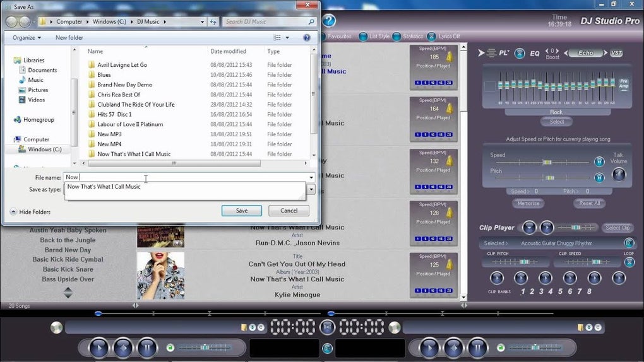Decrease the Boost value with left arrow
Viewport: 644px width, 362px height.
pos(547,51)
